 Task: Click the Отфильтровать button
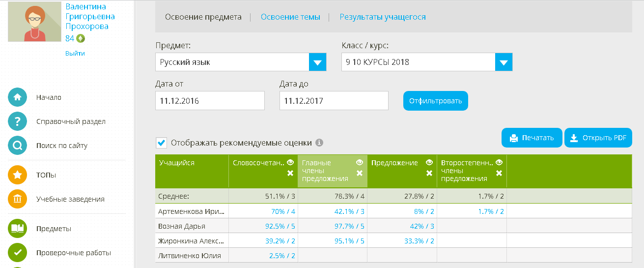(x=436, y=101)
